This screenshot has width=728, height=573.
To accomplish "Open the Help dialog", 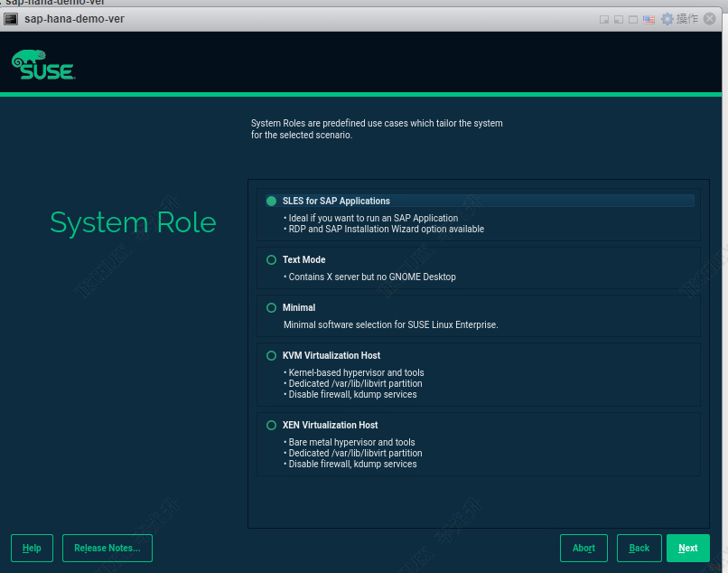I will coord(32,548).
